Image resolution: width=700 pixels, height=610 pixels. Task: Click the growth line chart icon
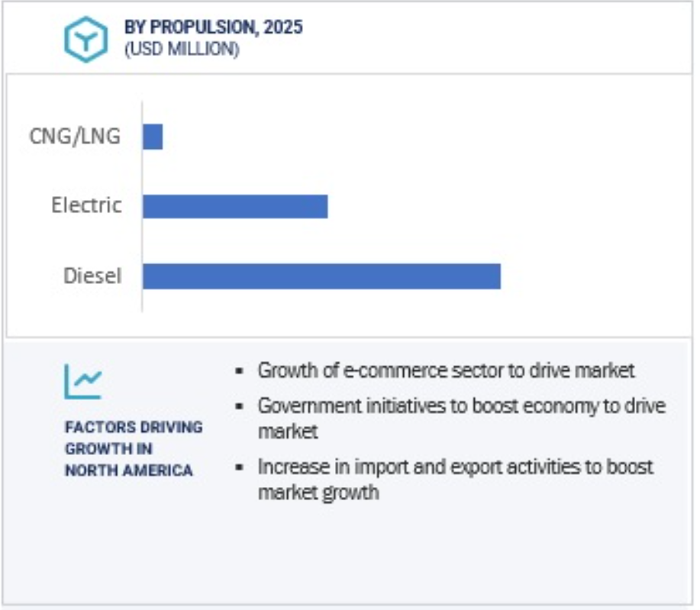coord(83,382)
